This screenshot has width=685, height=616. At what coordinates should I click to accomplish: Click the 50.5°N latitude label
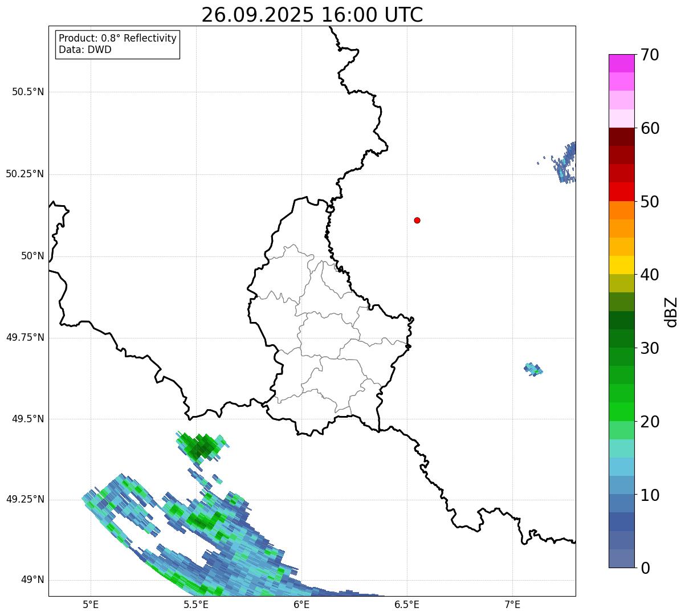(28, 92)
